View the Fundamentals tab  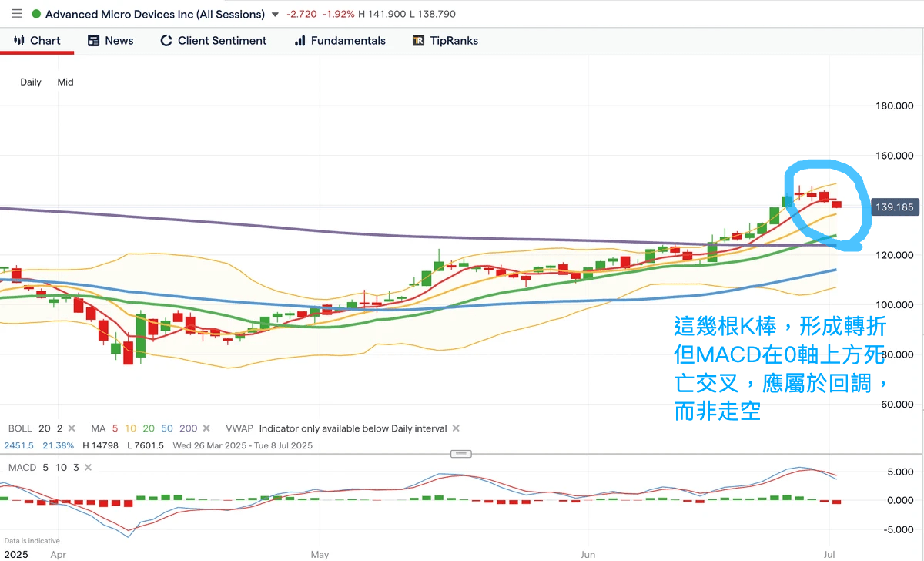pos(340,41)
